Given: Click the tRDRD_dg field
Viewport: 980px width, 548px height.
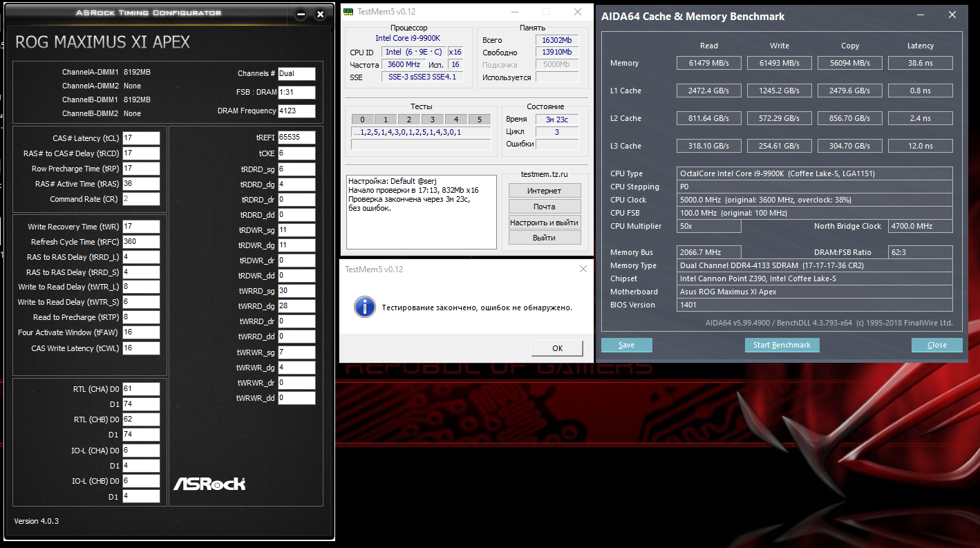Looking at the screenshot, I should coord(296,185).
